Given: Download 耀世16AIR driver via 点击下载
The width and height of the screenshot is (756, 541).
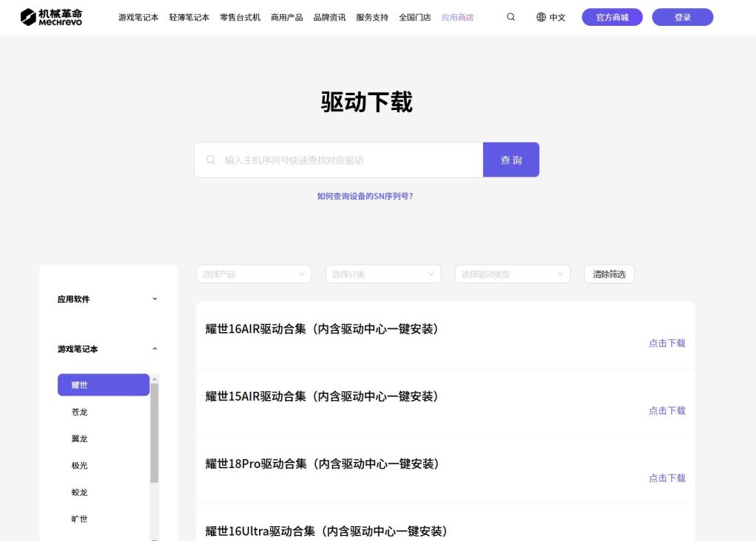Looking at the screenshot, I should click(667, 342).
